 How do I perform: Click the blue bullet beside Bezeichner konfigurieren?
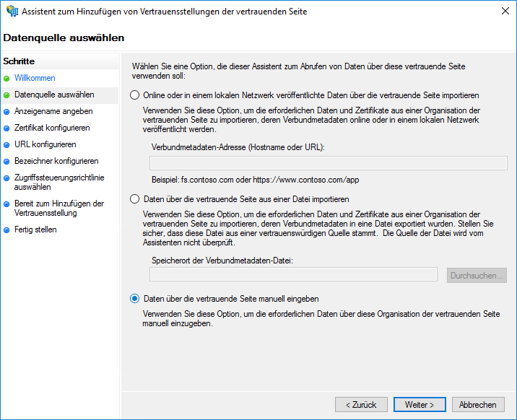click(7, 162)
